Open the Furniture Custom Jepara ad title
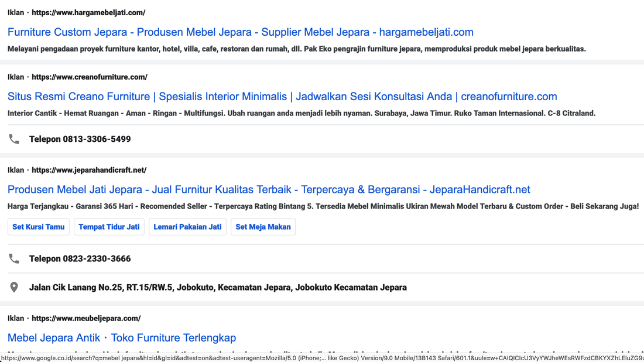 click(x=240, y=32)
